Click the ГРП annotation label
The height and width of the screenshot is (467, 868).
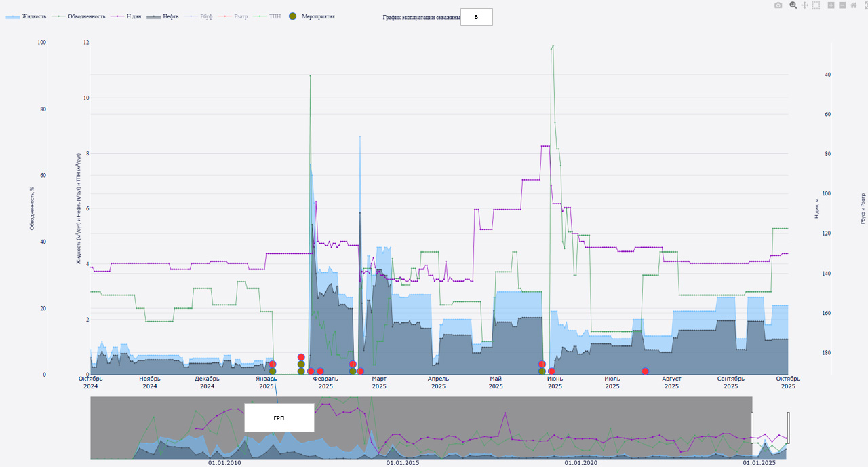coord(279,418)
